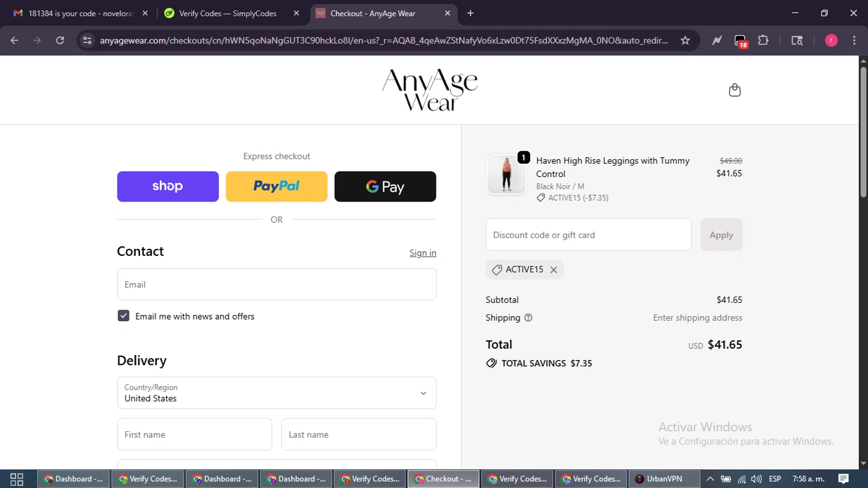
Task: Click the browser address bar URL
Action: [383, 41]
